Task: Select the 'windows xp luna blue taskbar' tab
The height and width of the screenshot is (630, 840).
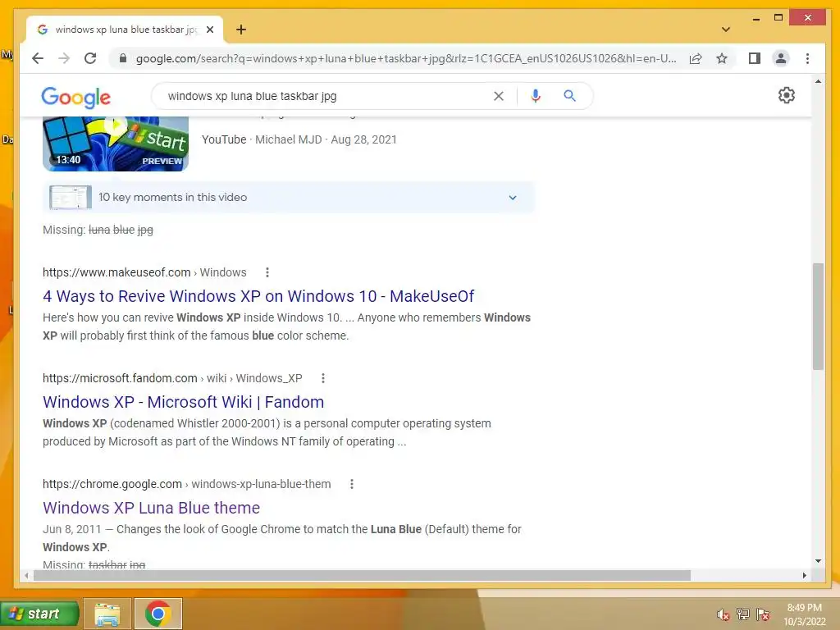Action: tap(125, 30)
